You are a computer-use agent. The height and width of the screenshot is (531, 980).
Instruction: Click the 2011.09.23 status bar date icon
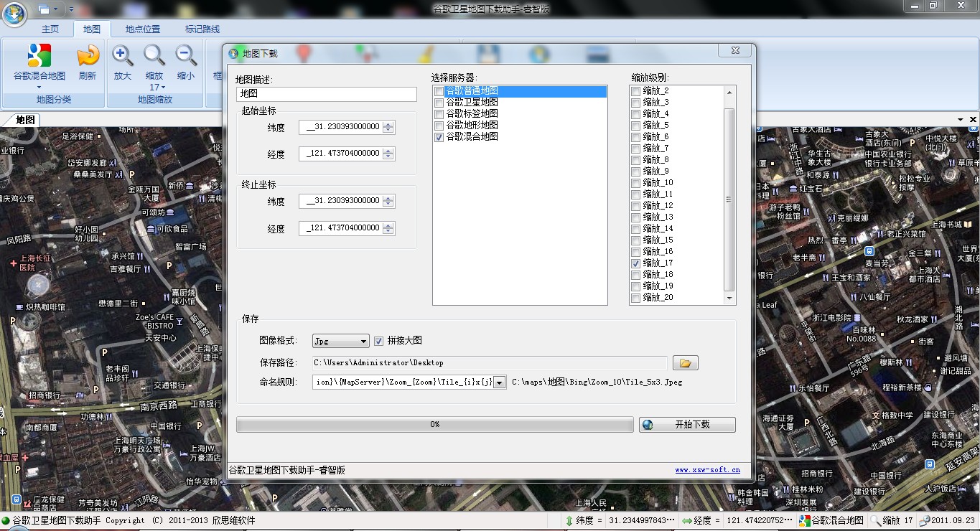coord(925,521)
